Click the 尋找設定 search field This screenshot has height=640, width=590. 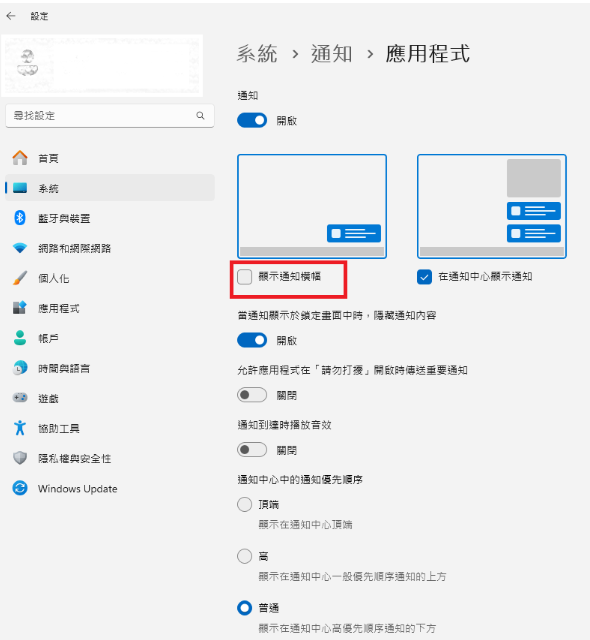click(x=110, y=116)
